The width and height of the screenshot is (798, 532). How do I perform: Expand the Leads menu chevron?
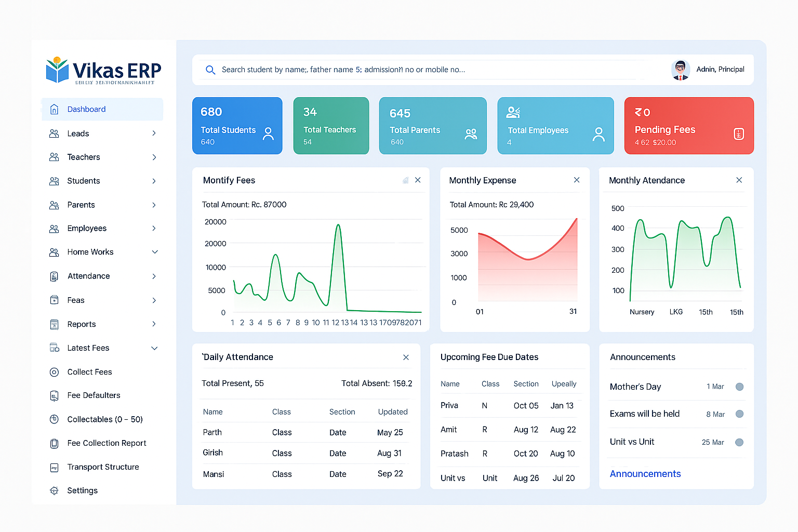(154, 134)
